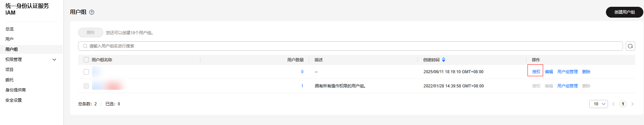
Task: Click the refresh icon next to search box
Action: pos(630,46)
